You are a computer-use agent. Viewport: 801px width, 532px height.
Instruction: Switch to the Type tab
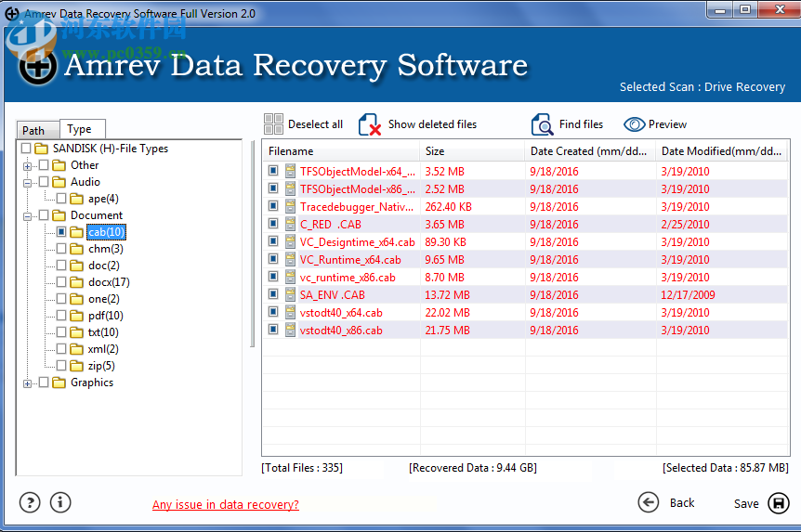click(x=83, y=129)
